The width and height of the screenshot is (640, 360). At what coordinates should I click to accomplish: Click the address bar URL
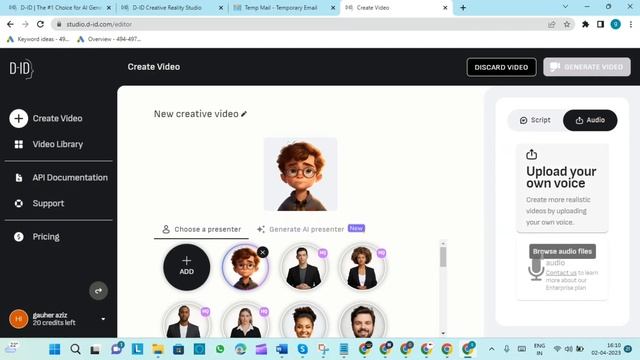click(x=99, y=24)
